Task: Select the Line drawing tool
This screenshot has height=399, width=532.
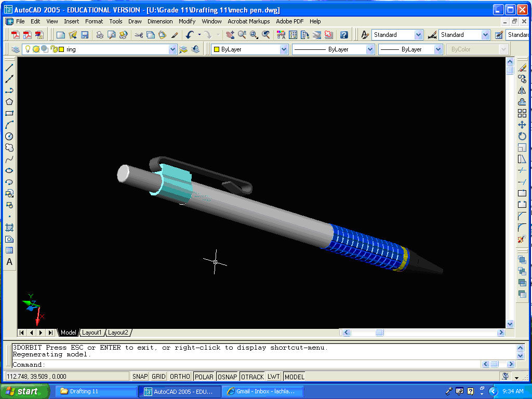Action: click(x=9, y=68)
